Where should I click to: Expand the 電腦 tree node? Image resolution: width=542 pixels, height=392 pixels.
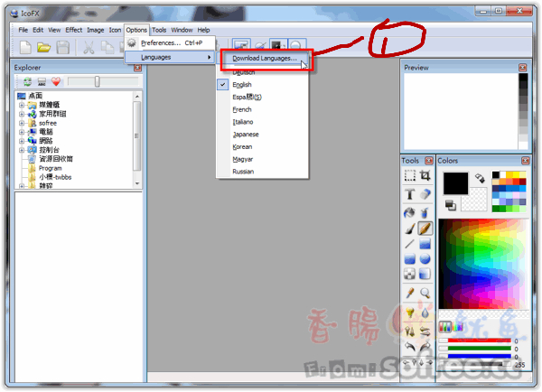22,132
